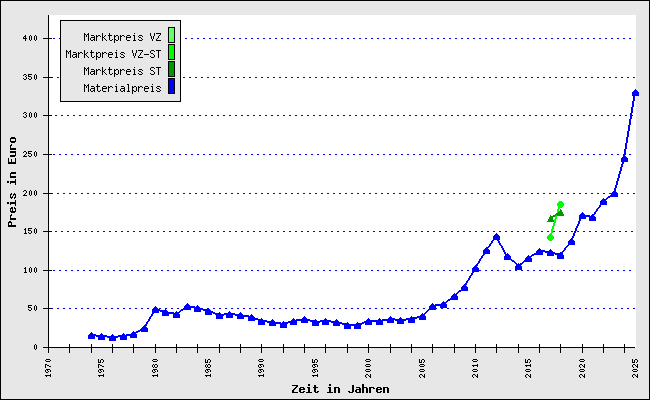
Task: Click the blue data point at the 2025 peak
Action: tap(635, 93)
